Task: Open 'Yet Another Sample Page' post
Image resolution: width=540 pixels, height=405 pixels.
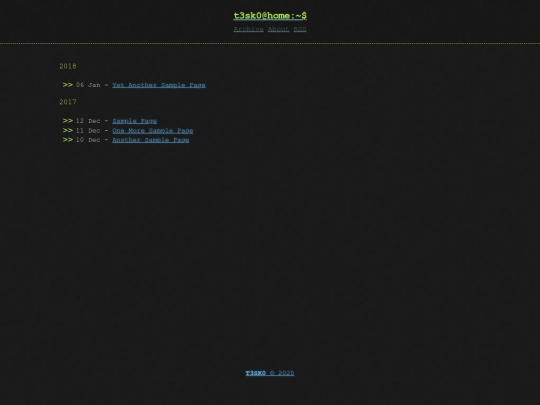Action: point(159,85)
